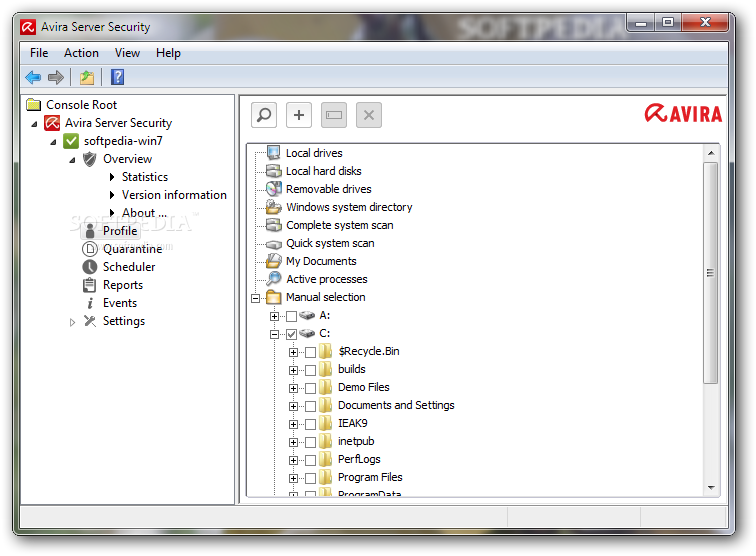Image resolution: width=756 pixels, height=556 pixels.
Task: Collapse the Overview tree node
Action: point(72,160)
